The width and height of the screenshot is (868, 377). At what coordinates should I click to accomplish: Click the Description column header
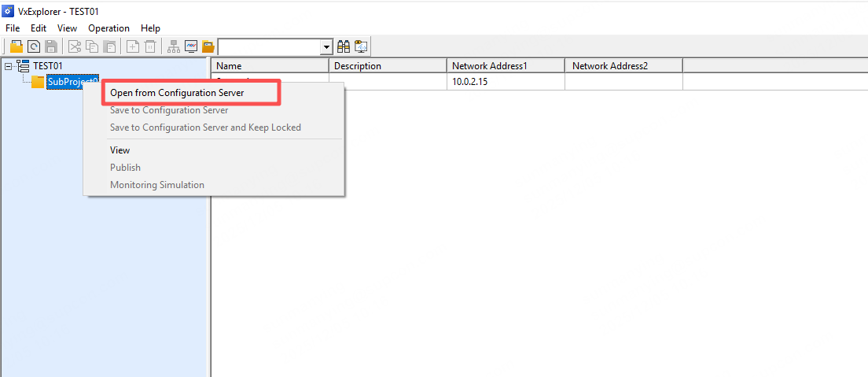point(358,66)
